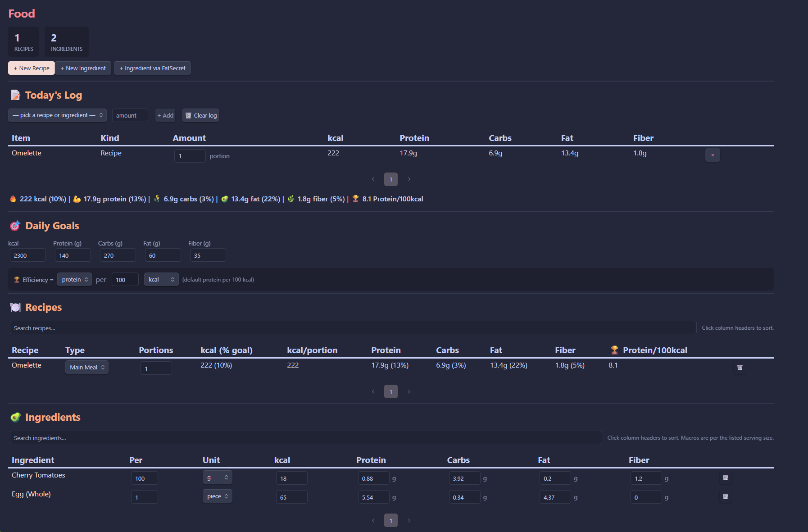Delete Egg (Whole) ingredient trash icon
This screenshot has width=808, height=532.
[725, 496]
